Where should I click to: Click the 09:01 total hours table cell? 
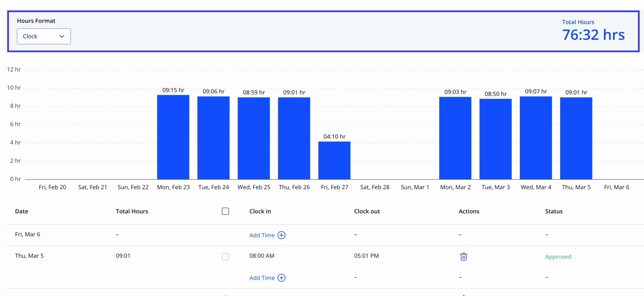coord(123,256)
